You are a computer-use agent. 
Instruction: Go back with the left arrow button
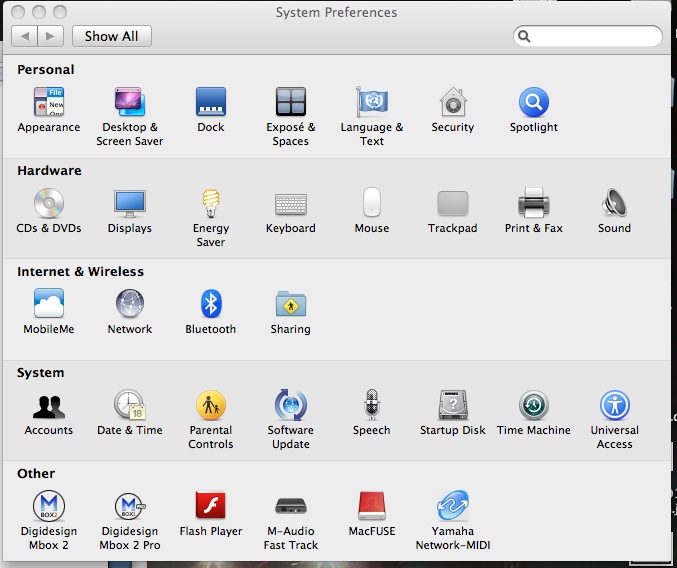pyautogui.click(x=25, y=36)
